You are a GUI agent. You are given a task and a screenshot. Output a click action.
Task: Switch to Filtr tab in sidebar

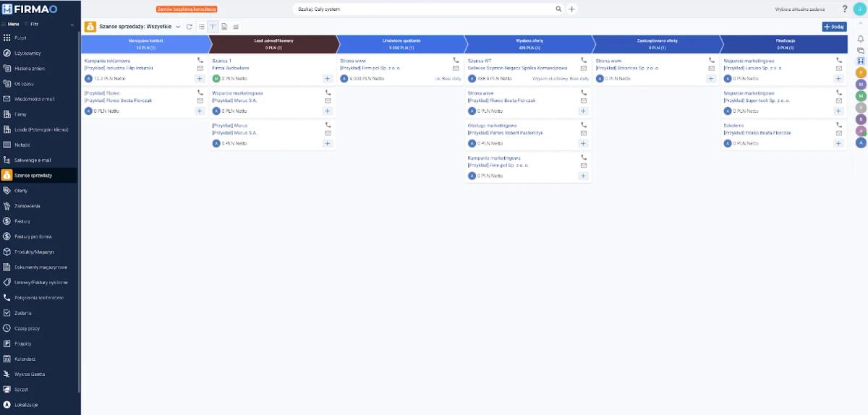pos(31,24)
